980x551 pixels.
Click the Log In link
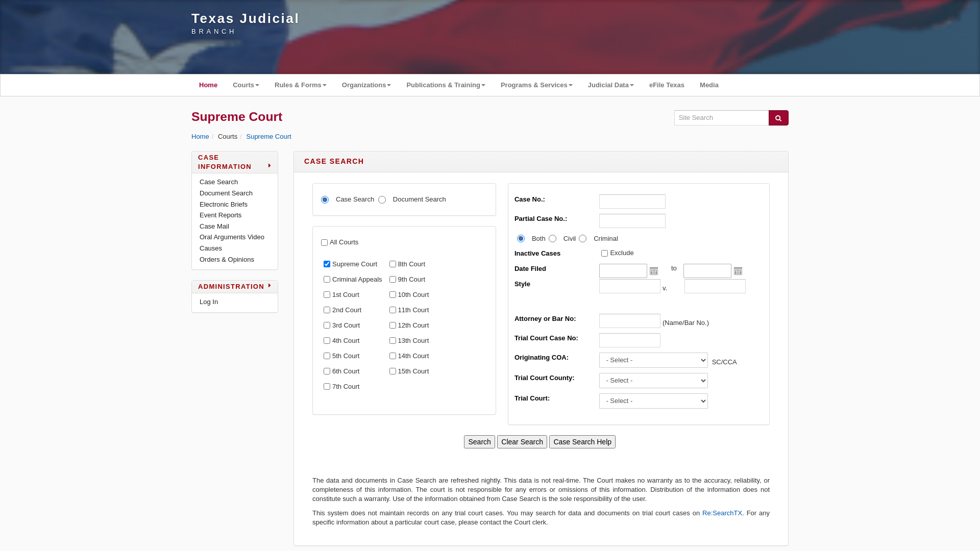tap(209, 302)
